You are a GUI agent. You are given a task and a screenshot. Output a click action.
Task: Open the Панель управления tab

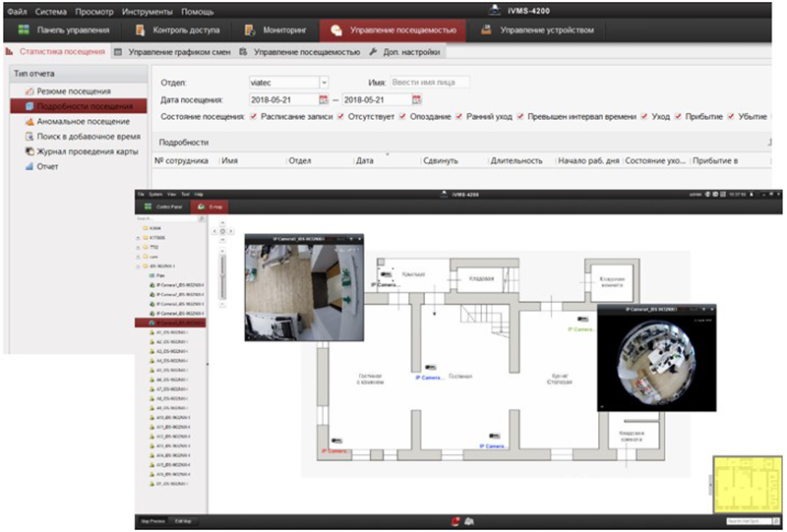64,30
